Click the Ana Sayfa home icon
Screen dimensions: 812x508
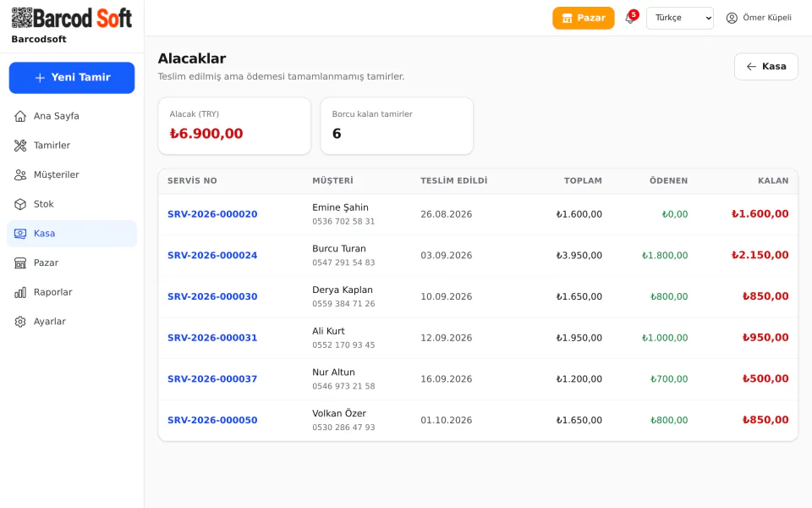[x=20, y=116]
